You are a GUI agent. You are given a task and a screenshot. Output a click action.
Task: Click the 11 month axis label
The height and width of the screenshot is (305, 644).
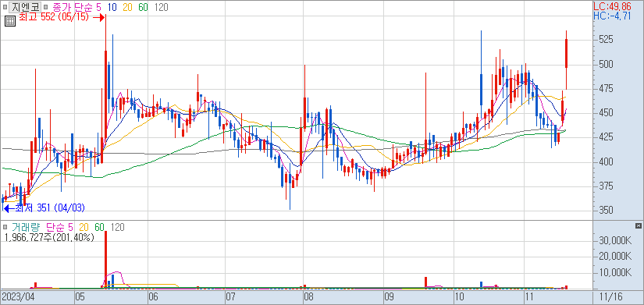pos(529,296)
